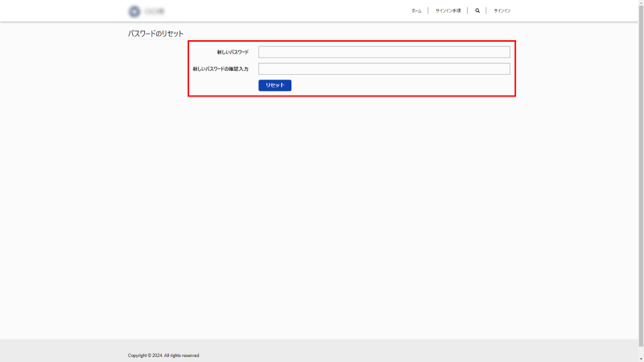
Task: Click the divider between ホーム and サインイン手順
Action: [428, 11]
